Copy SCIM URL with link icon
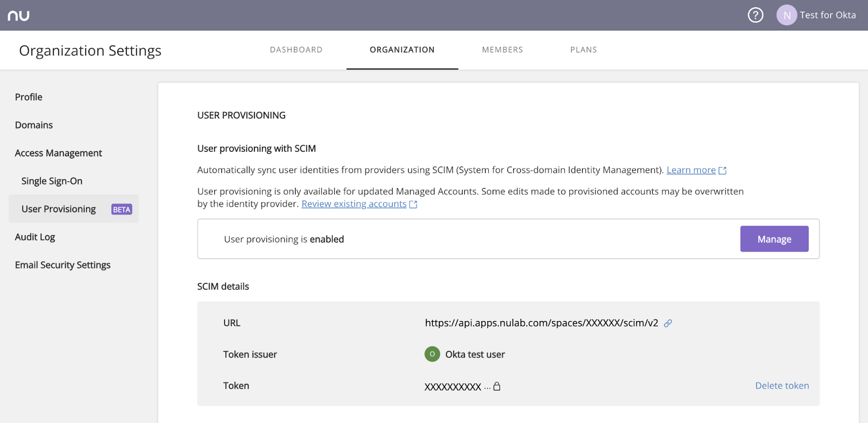Screen dimensions: 868x423 [x=668, y=323]
